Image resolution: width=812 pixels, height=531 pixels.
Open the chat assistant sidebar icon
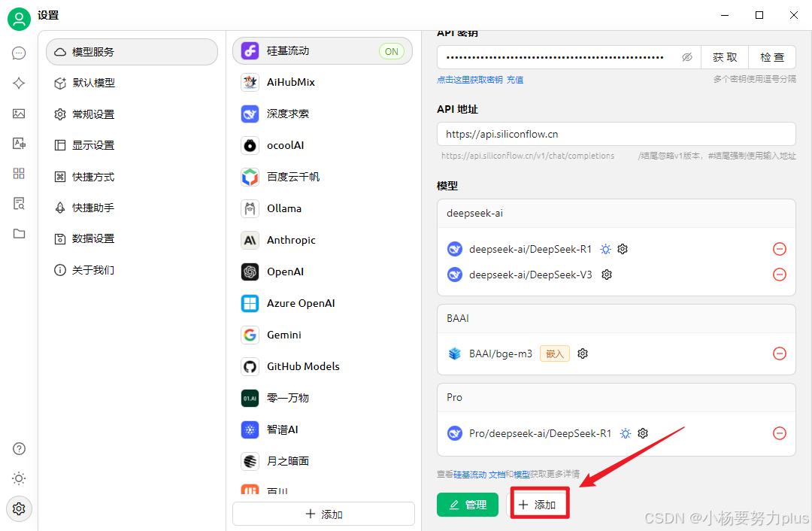click(x=19, y=53)
